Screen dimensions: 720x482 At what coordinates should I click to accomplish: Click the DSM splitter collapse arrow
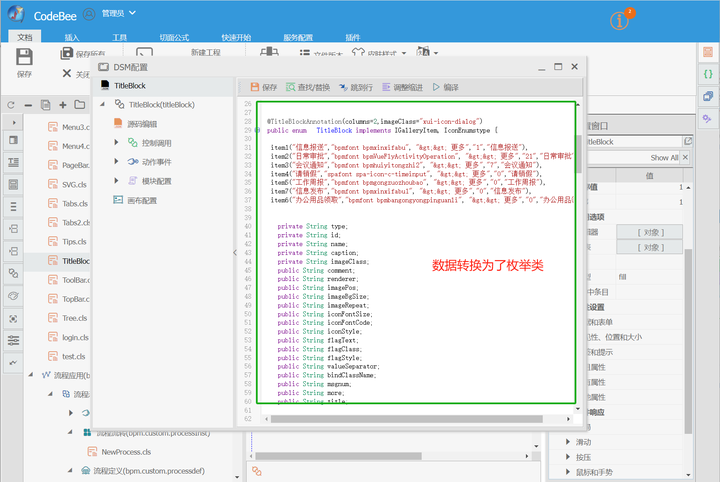pos(235,252)
